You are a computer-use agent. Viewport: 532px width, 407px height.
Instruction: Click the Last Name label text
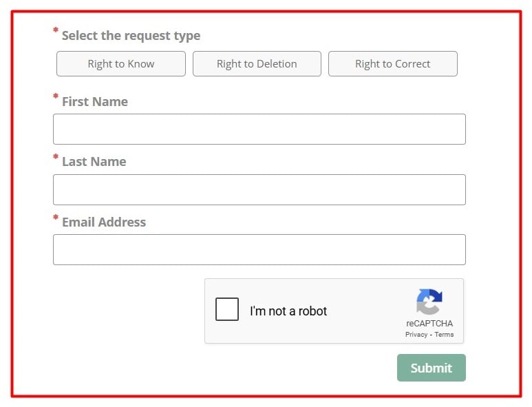point(94,162)
